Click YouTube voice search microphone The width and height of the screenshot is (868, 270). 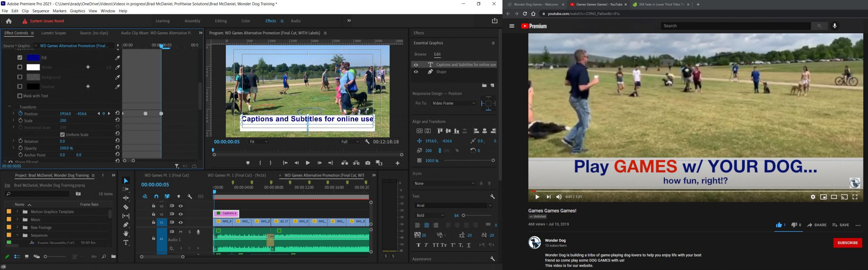pos(835,26)
